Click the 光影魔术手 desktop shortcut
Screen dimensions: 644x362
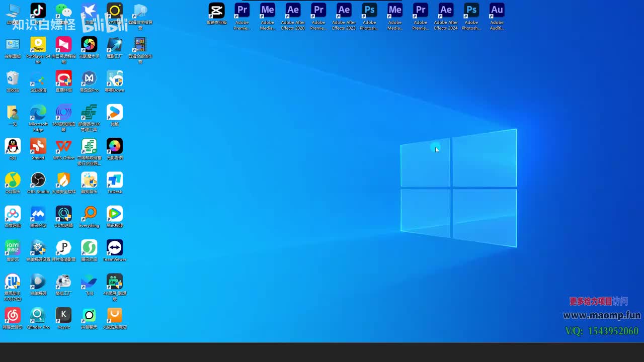(x=89, y=45)
